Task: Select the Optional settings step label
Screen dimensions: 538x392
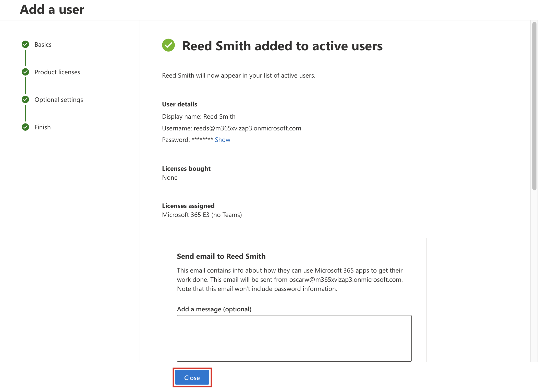Action: 59,99
